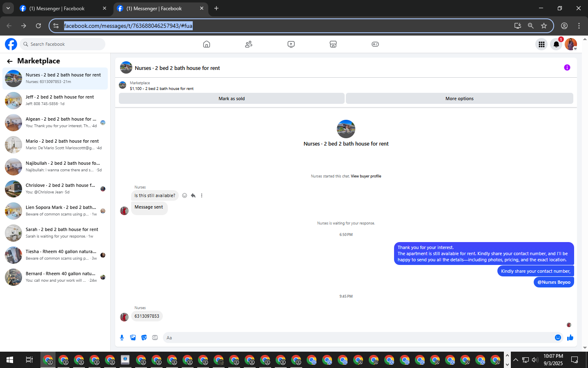Open a new browser tab
The width and height of the screenshot is (588, 368).
point(216,8)
